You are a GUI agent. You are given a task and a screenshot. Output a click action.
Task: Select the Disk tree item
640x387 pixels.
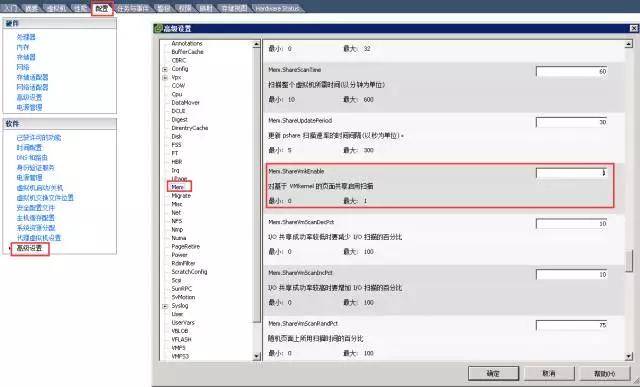pos(177,136)
